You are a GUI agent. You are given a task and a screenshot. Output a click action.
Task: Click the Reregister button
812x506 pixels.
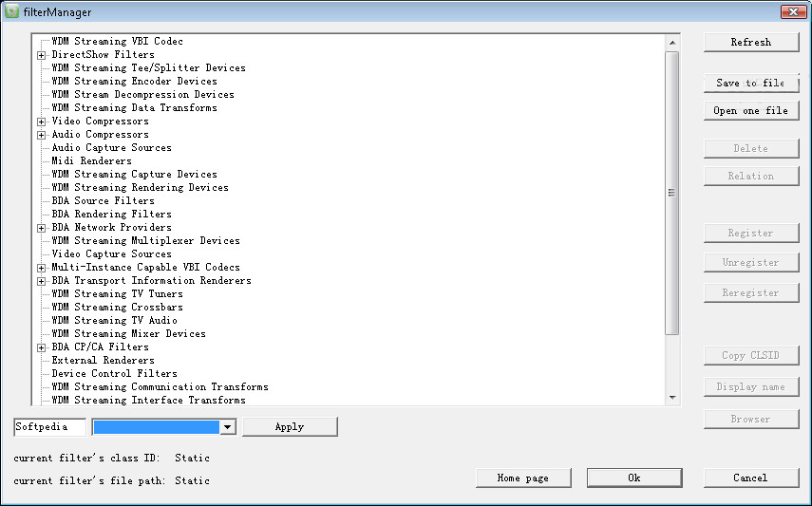click(x=751, y=293)
